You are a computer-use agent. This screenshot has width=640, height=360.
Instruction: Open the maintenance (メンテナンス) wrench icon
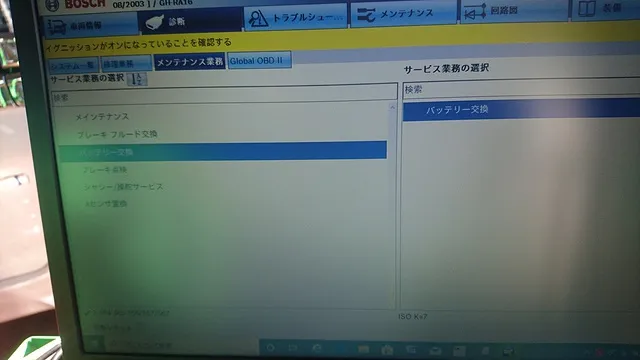[x=366, y=15]
